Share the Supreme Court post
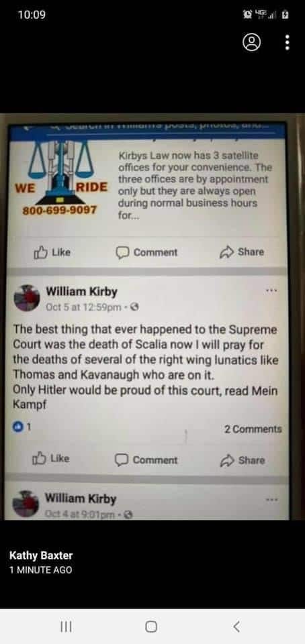Screen dimensions: 305x644 (243, 460)
